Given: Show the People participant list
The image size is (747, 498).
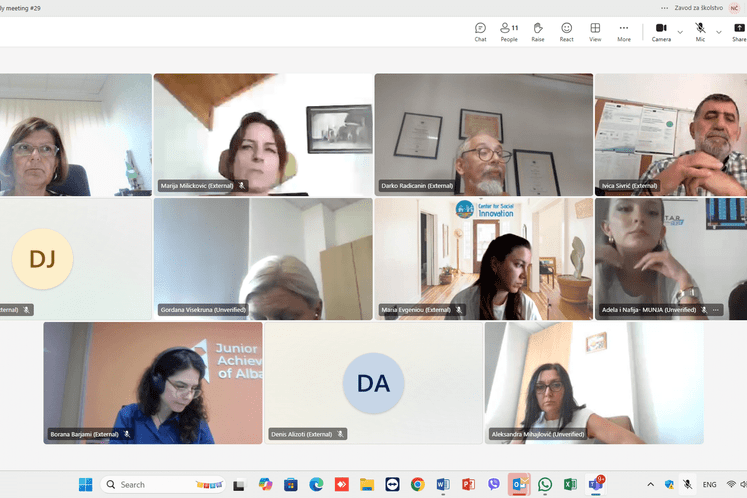Looking at the screenshot, I should point(509,32).
